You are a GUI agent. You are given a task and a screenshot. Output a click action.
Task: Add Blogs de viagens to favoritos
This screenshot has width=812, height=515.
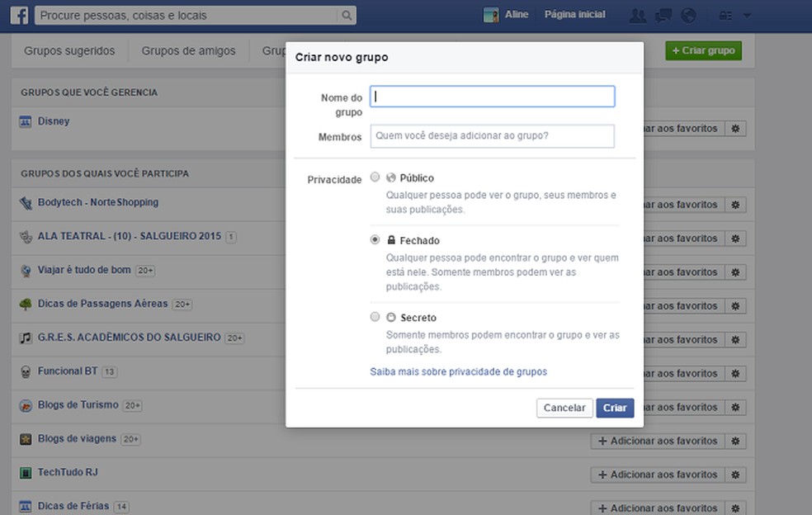pyautogui.click(x=658, y=441)
